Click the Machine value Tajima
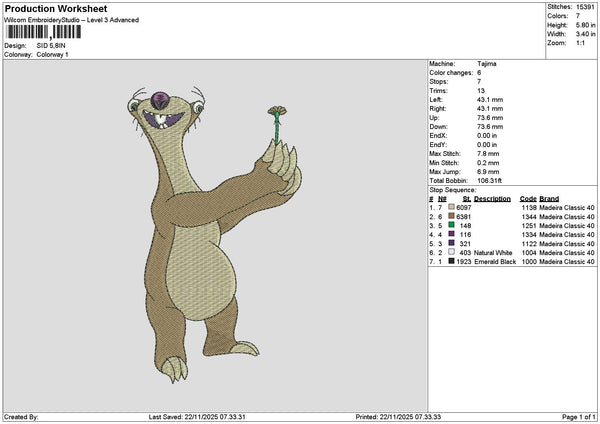The width and height of the screenshot is (600, 424). point(487,64)
